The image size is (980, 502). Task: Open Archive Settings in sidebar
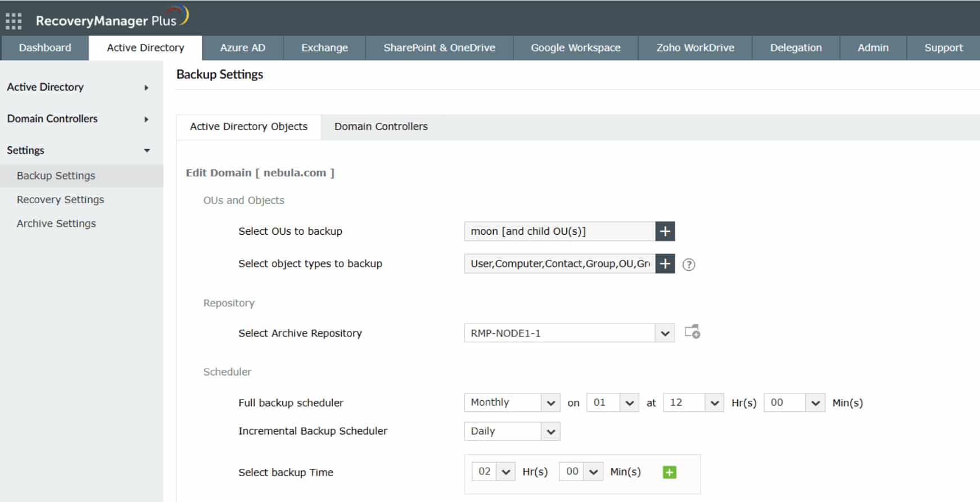tap(56, 223)
